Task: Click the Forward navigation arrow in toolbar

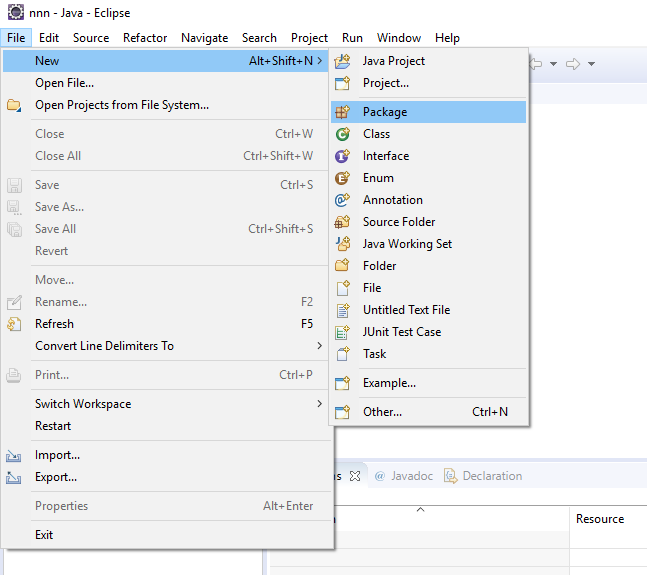Action: click(573, 64)
